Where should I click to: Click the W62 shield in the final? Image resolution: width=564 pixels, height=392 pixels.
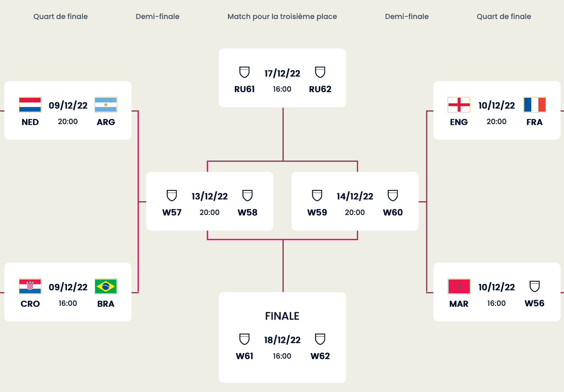(x=320, y=339)
